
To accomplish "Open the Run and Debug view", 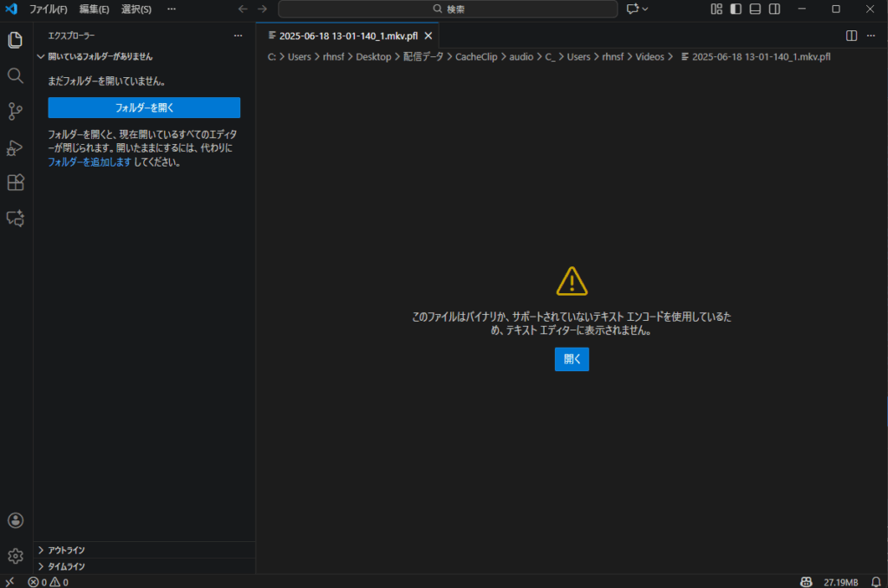I will click(x=15, y=147).
